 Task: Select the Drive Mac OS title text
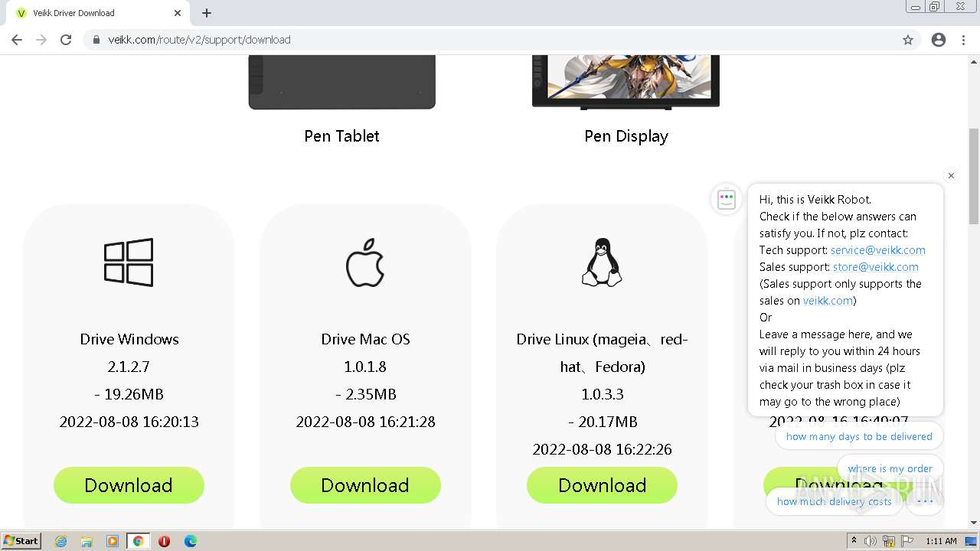(365, 339)
